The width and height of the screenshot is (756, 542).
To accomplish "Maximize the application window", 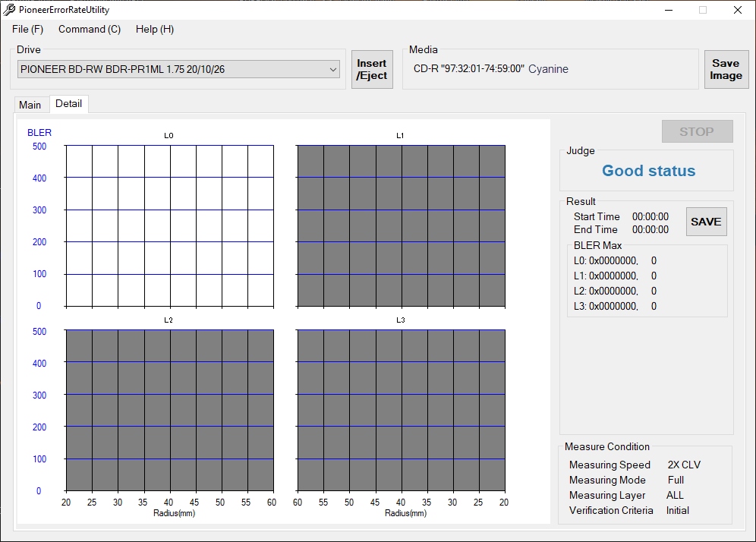I will tap(703, 10).
